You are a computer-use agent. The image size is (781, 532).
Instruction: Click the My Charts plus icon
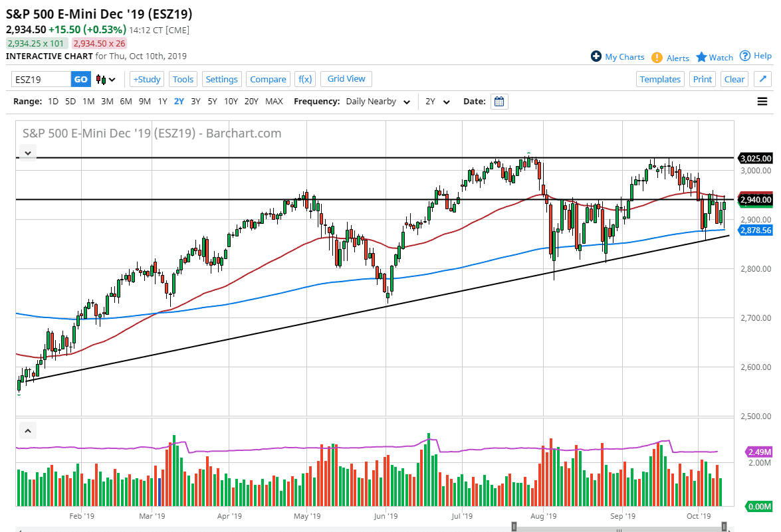[x=596, y=56]
